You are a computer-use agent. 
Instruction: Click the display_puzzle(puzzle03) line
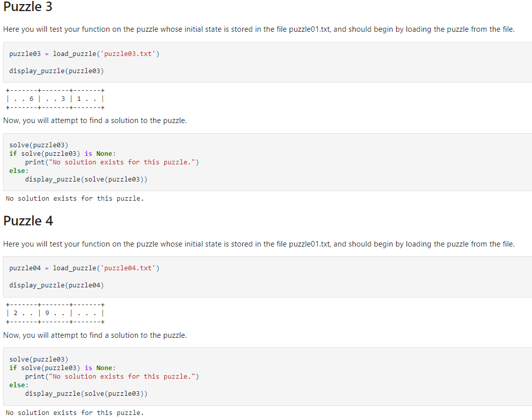click(56, 71)
